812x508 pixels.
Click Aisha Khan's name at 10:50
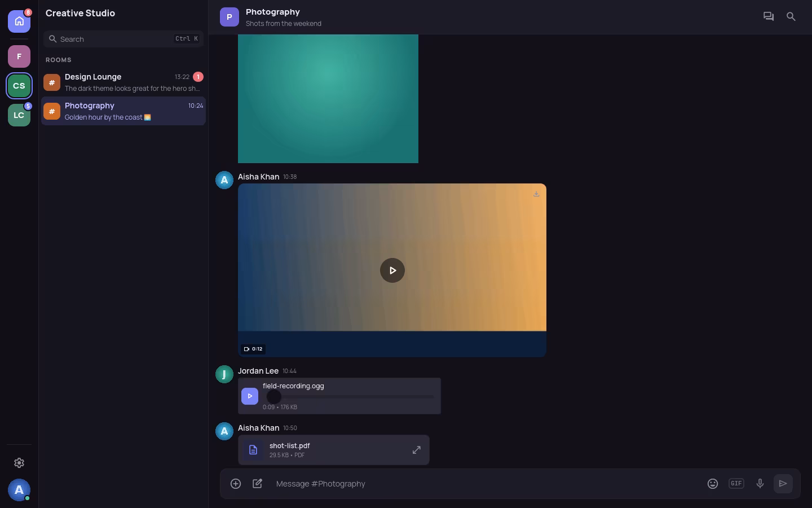click(258, 428)
